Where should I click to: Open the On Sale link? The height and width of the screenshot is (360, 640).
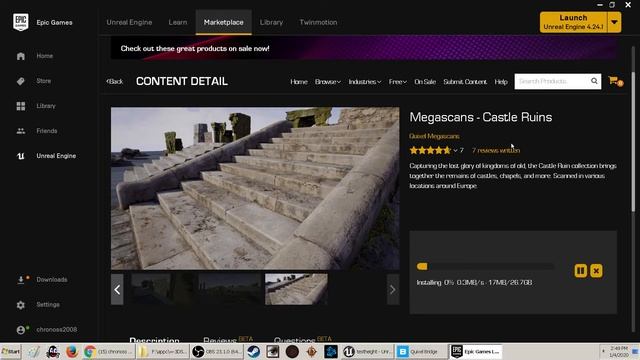pos(425,82)
